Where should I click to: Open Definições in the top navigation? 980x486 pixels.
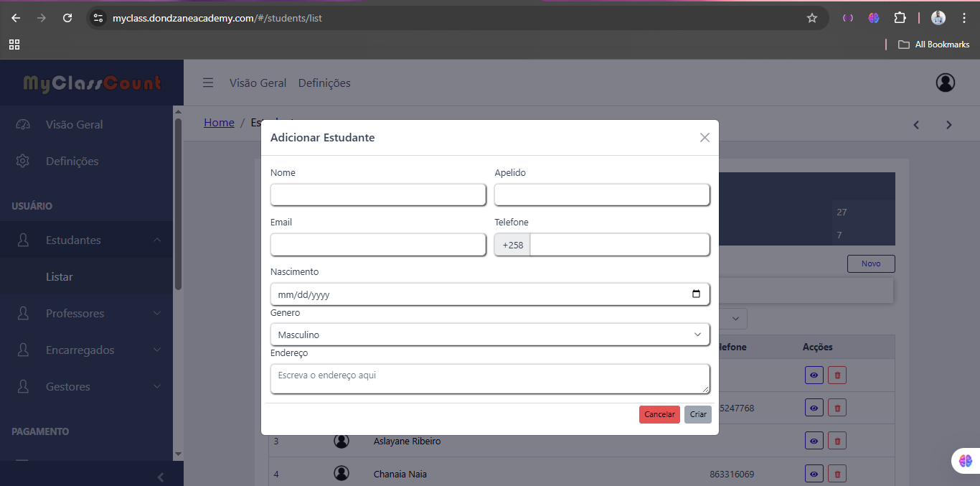click(324, 83)
